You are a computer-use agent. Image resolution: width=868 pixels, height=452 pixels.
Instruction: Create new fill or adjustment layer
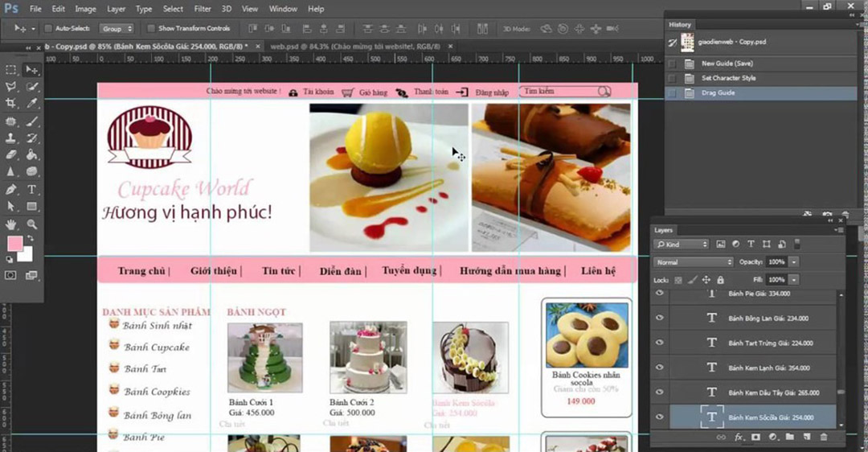click(x=773, y=437)
